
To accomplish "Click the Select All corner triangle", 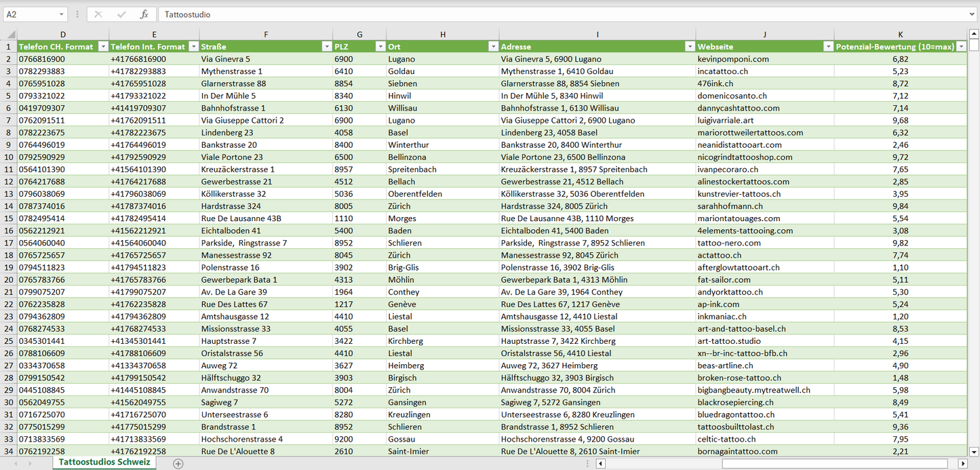I will tap(9, 35).
